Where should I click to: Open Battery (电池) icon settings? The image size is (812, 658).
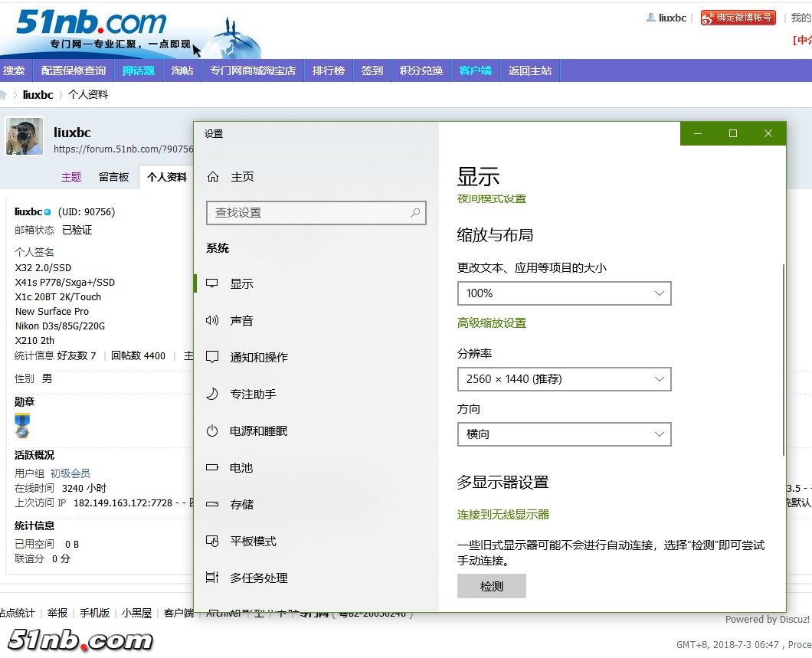coord(212,467)
